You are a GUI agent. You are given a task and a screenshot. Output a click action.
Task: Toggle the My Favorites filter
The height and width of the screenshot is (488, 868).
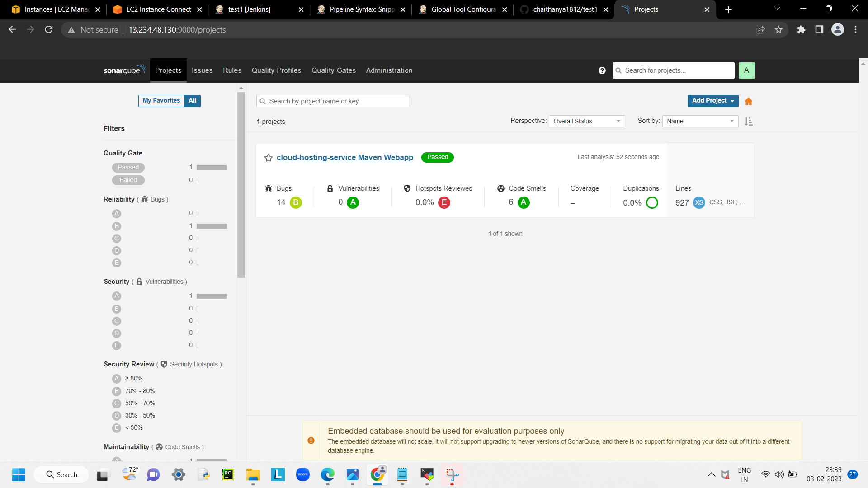161,101
